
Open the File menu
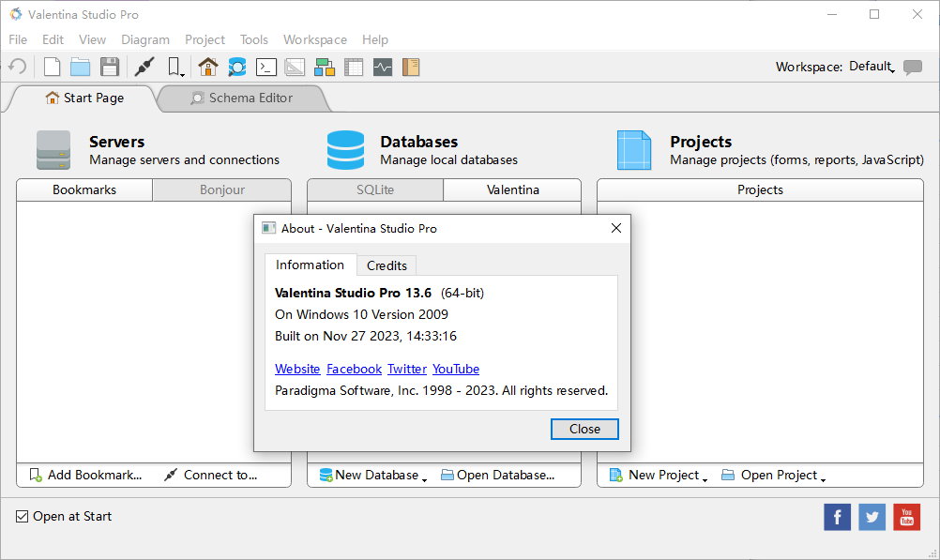[x=18, y=39]
